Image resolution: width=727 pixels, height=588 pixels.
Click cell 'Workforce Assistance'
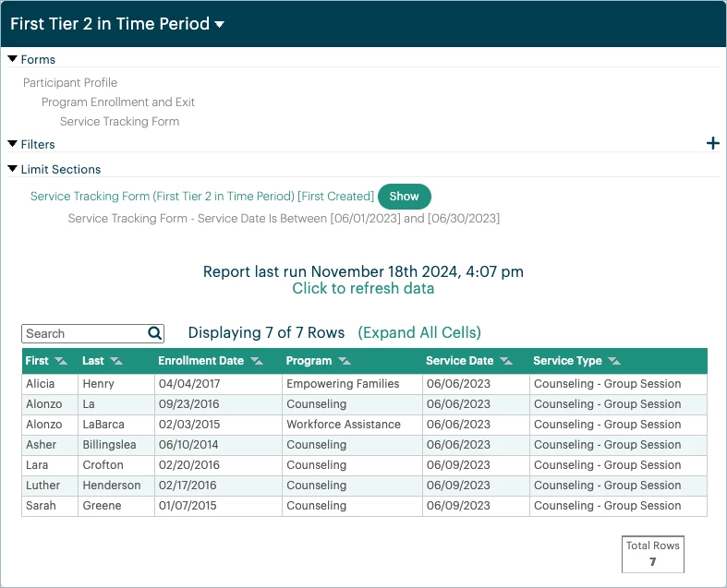352,425
